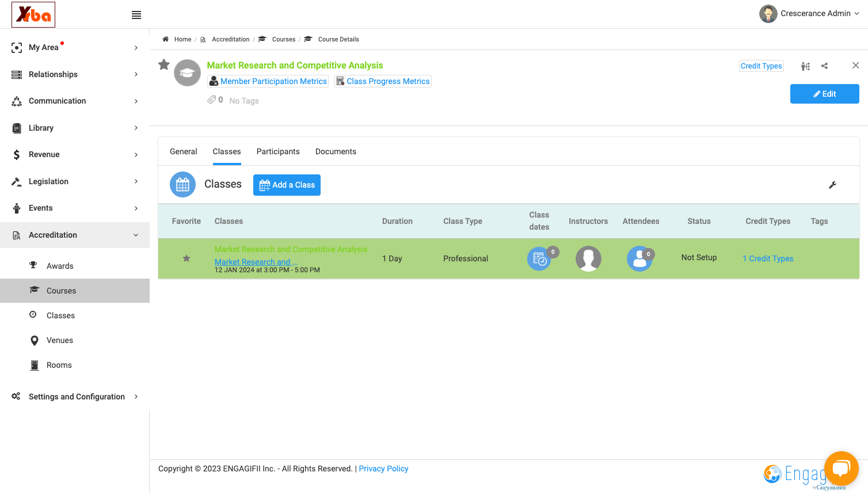Open the Privacy Policy link

pos(383,469)
